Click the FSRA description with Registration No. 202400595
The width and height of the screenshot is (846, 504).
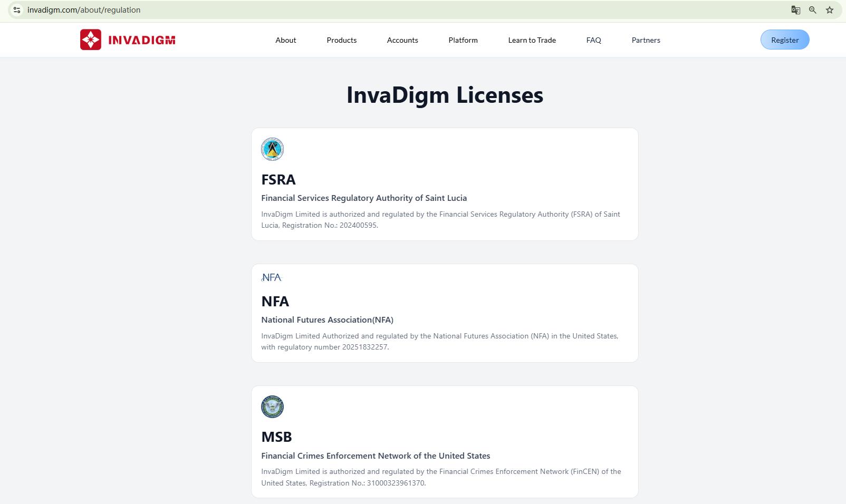[441, 220]
